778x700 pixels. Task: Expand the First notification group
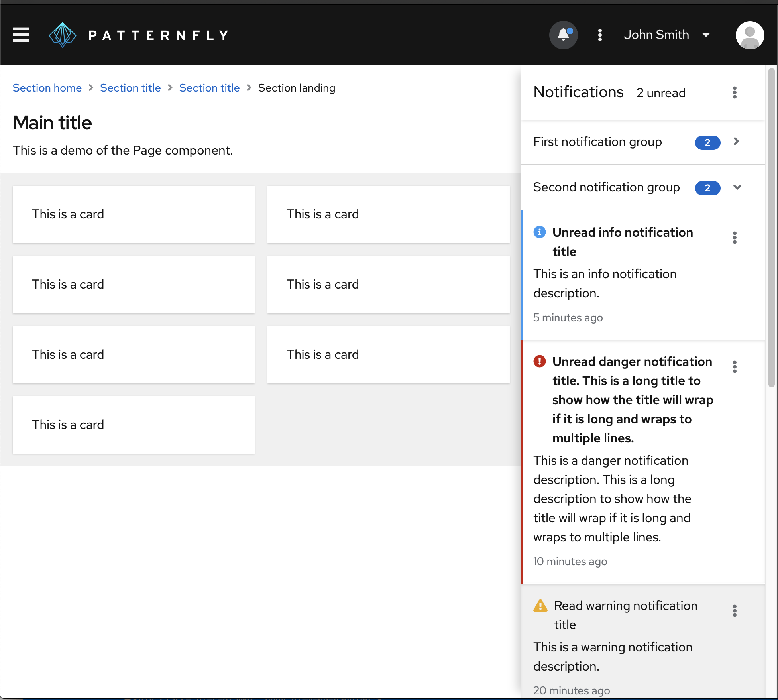(x=643, y=142)
